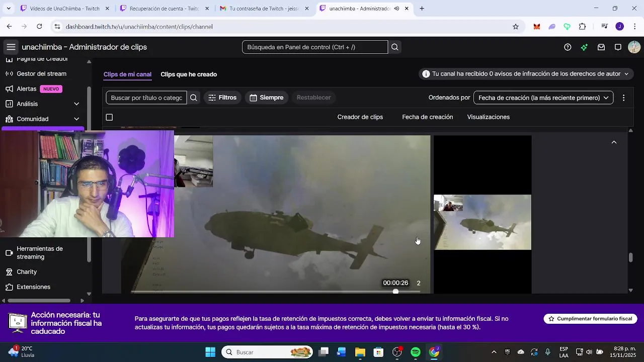Collapse the clip preview with the chevron
The width and height of the screenshot is (644, 362).
pos(614,142)
